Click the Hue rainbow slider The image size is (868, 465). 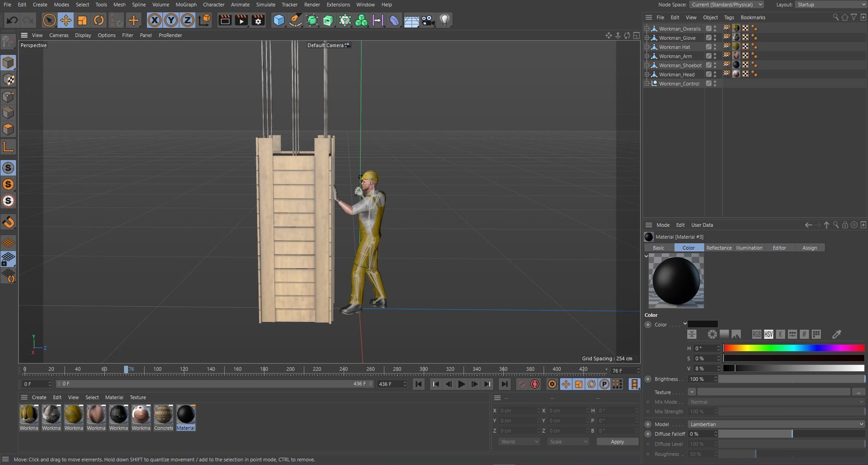(x=794, y=348)
